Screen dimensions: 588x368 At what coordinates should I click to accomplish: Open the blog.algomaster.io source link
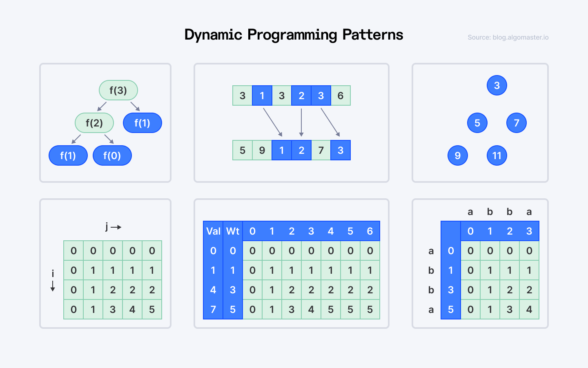tap(508, 37)
